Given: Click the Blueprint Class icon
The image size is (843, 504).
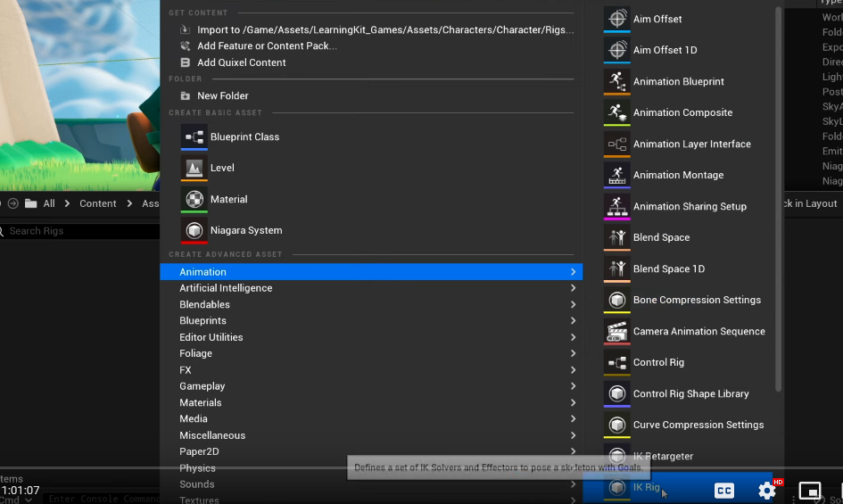Looking at the screenshot, I should pyautogui.click(x=194, y=136).
